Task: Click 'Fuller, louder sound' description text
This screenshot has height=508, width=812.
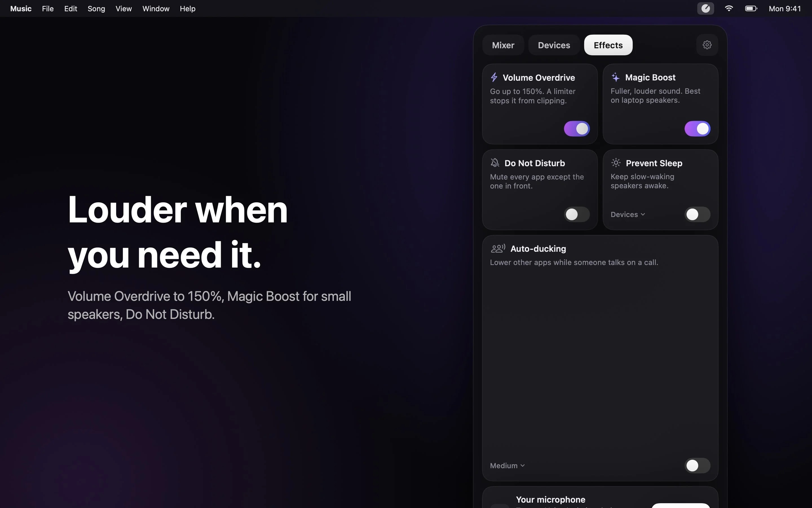Action: [x=655, y=95]
